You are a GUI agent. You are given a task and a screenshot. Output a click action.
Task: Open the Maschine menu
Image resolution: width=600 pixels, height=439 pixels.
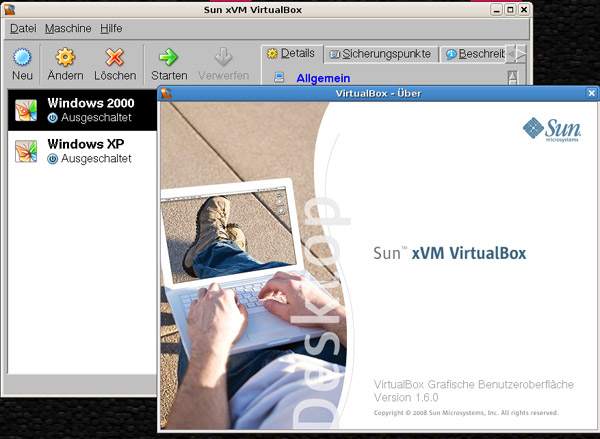coord(68,29)
